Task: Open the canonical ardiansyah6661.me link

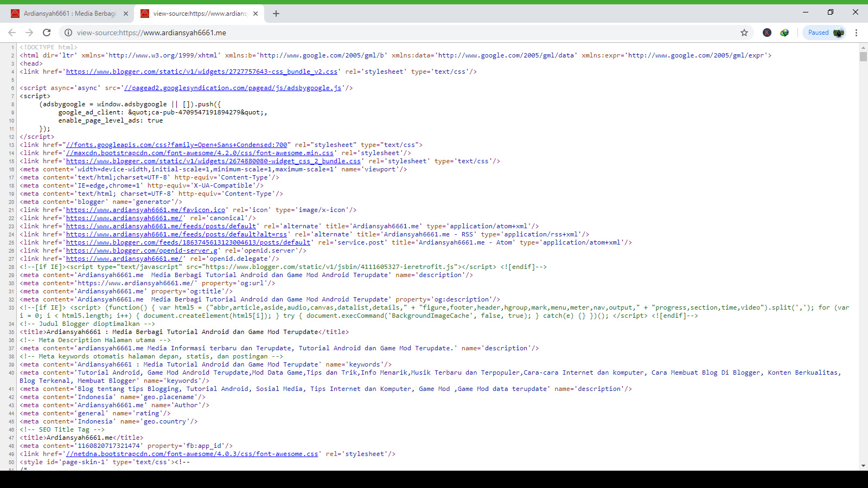Action: 124,218
